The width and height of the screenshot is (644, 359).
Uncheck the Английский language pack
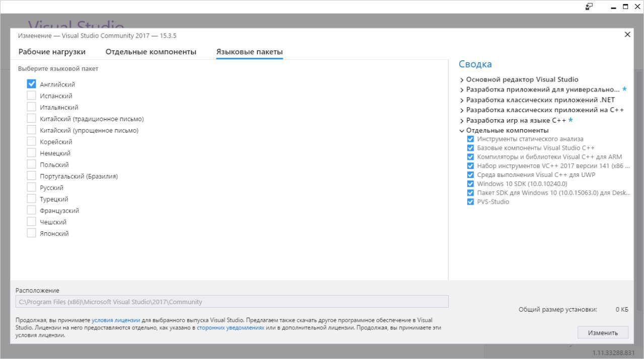click(x=31, y=84)
